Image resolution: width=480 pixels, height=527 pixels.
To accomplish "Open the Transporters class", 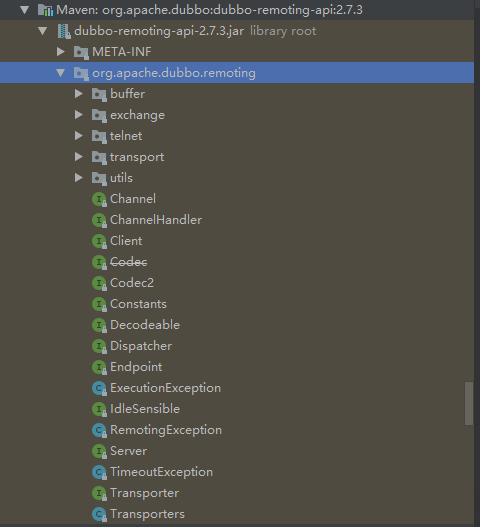I will point(147,514).
